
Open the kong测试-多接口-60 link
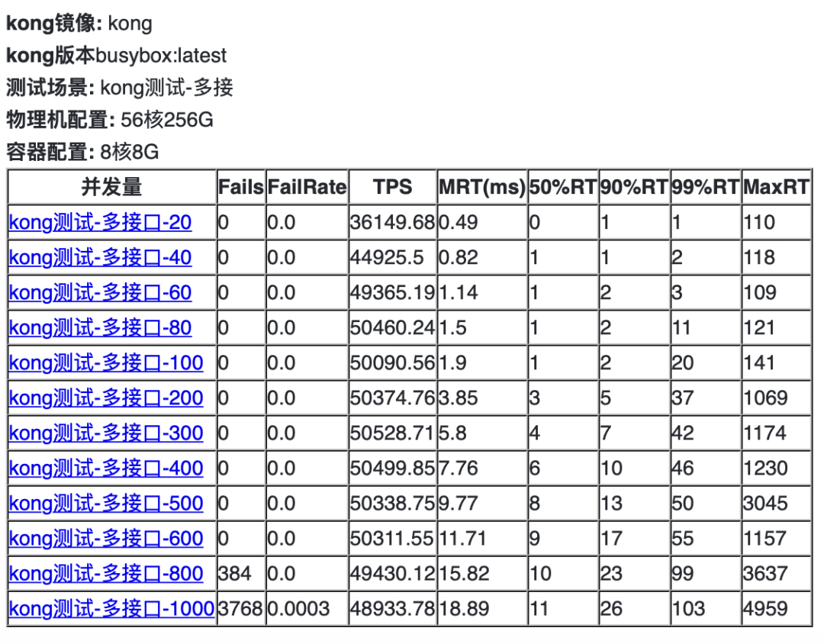(100, 293)
